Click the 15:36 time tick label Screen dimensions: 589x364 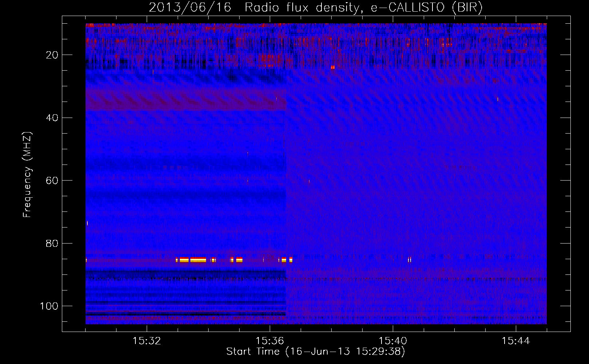(270, 341)
